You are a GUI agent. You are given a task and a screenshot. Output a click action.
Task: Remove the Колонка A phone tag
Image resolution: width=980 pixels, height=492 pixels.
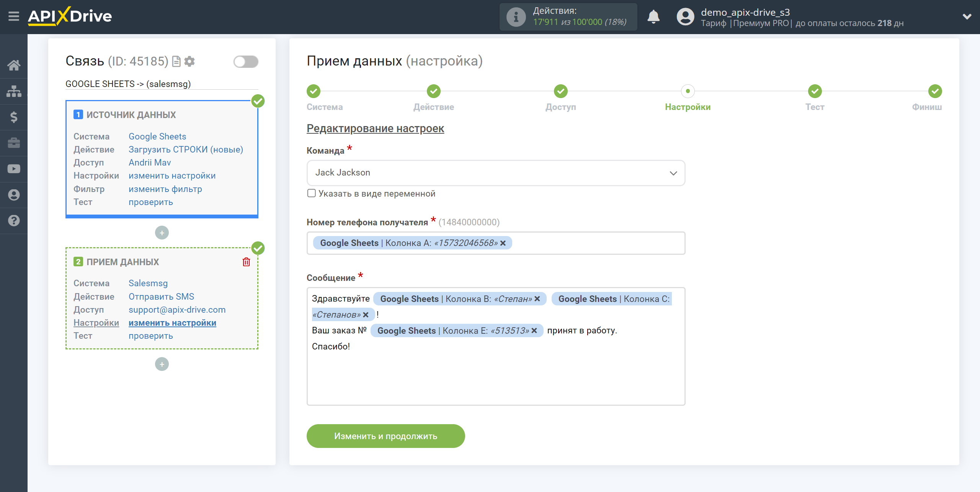503,243
